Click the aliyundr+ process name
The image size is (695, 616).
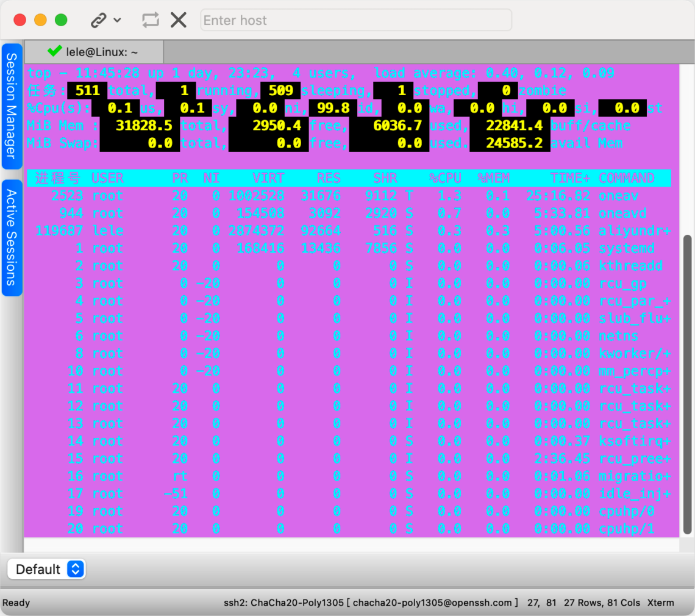(635, 231)
